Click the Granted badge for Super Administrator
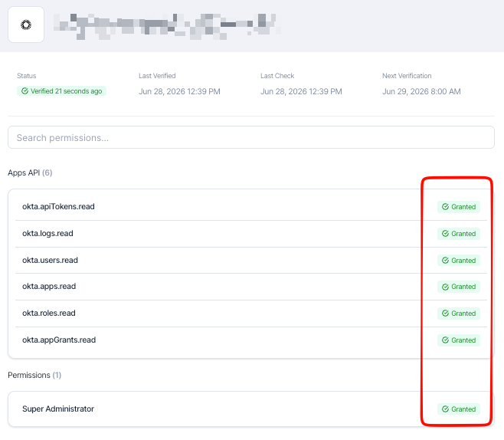 pos(459,409)
